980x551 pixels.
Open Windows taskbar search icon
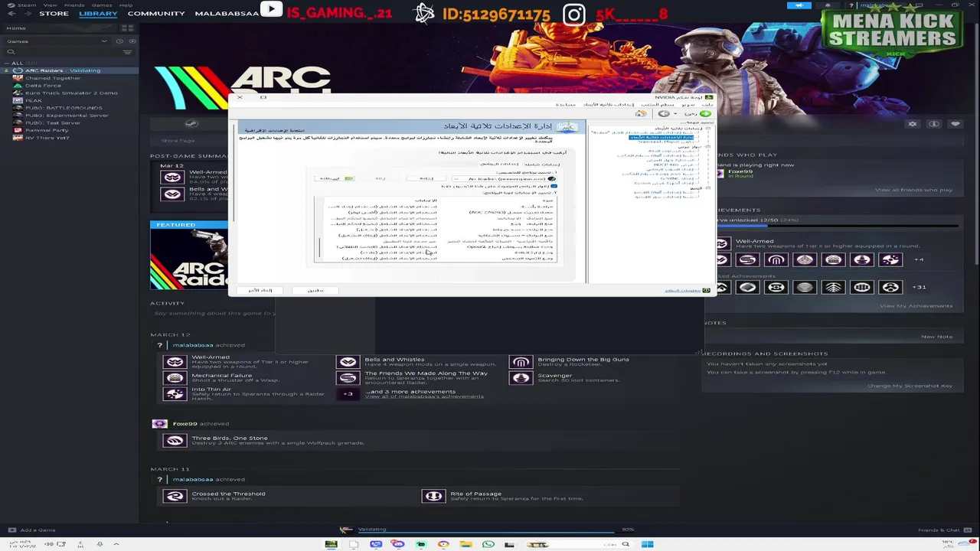tap(626, 544)
